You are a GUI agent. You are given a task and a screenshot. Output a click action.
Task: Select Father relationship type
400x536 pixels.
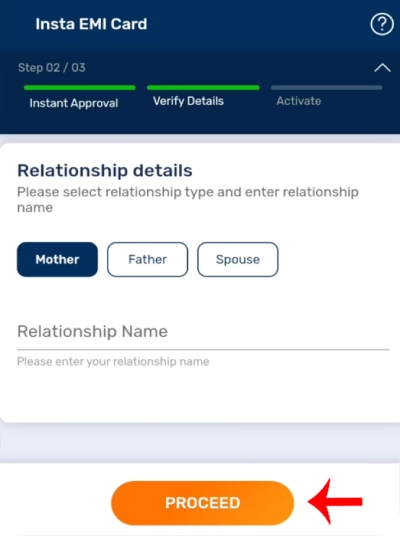(x=147, y=259)
